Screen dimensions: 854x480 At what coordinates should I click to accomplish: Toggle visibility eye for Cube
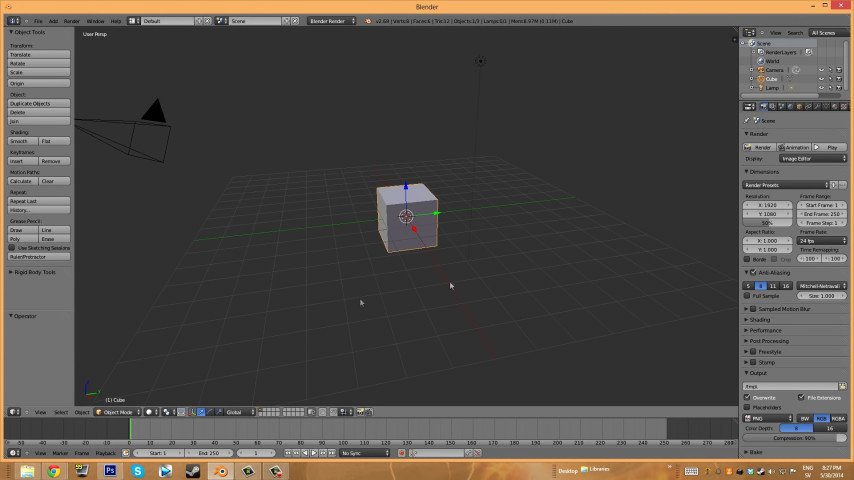[x=821, y=79]
